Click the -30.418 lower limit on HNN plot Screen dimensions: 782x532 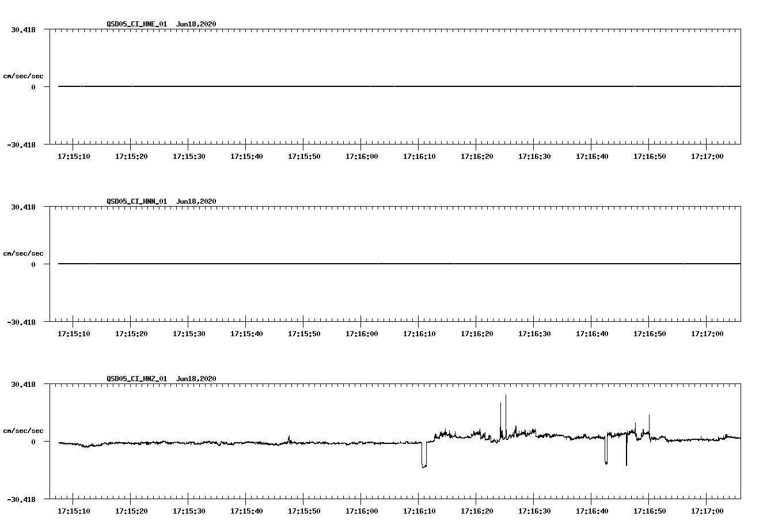pos(21,322)
